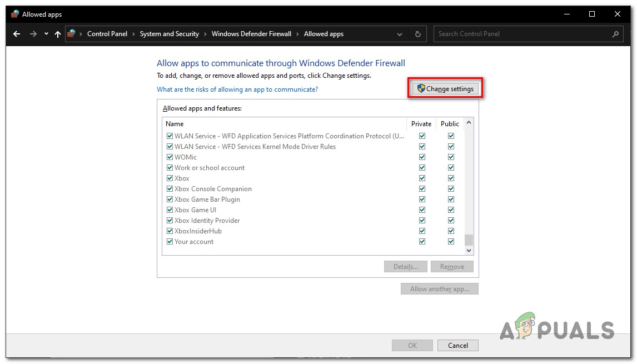This screenshot has width=637, height=364.
Task: Click the search magnifier icon
Action: [615, 34]
